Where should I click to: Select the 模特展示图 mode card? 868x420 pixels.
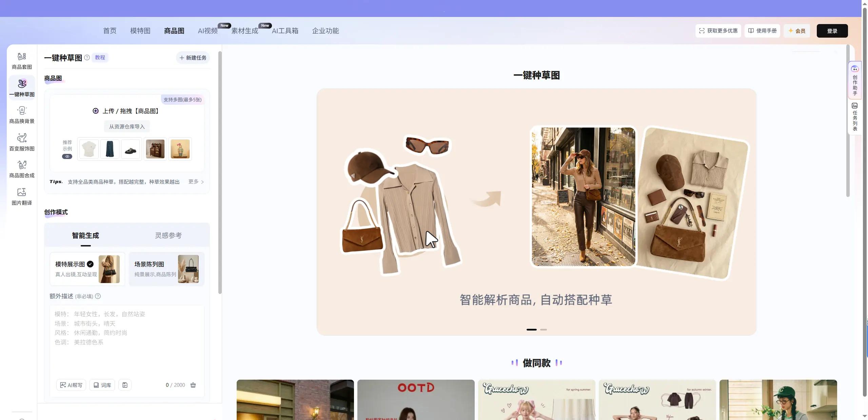pos(87,269)
